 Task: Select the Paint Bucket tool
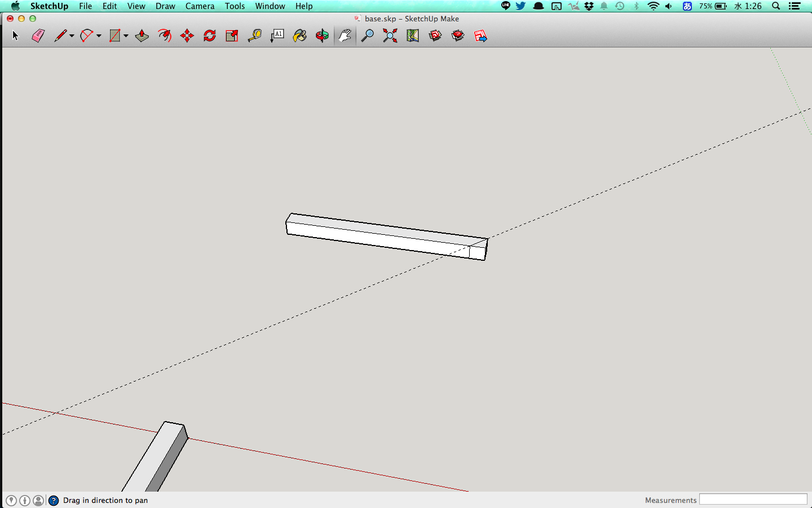(x=300, y=36)
